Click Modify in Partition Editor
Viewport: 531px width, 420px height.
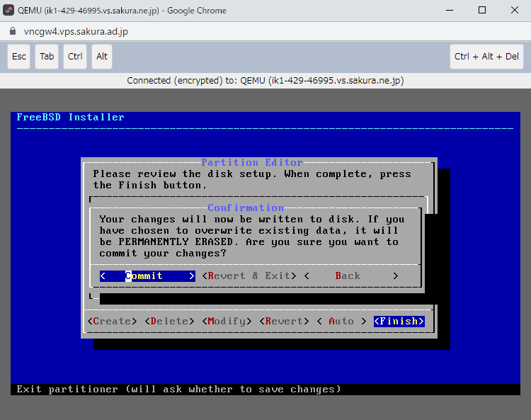[227, 321]
